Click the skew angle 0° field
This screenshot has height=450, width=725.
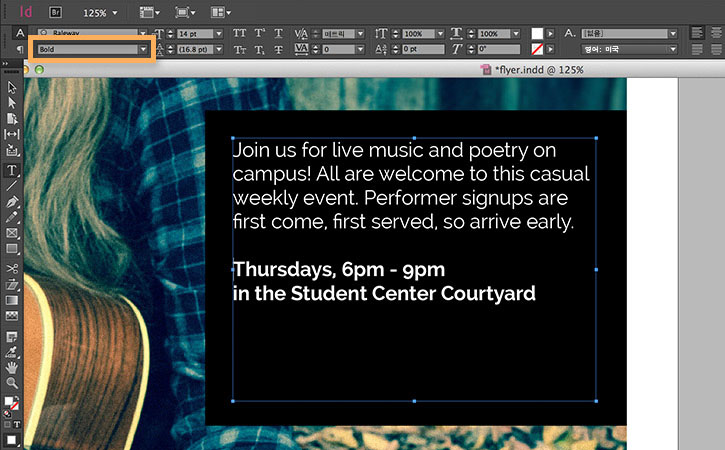[x=498, y=49]
